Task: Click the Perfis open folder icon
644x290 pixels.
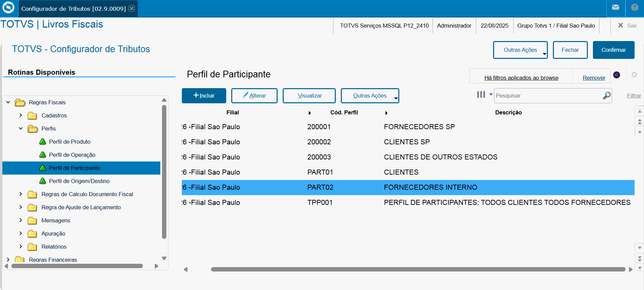Action: pos(33,129)
